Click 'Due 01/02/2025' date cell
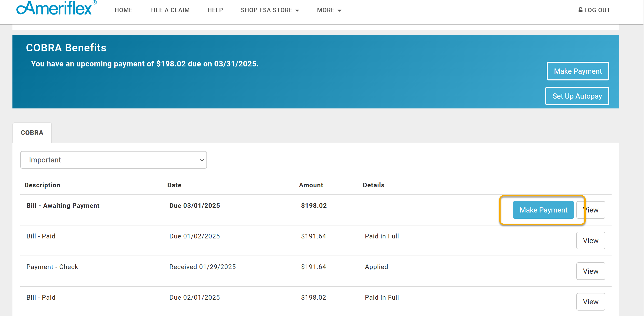This screenshot has height=316, width=644. 195,236
